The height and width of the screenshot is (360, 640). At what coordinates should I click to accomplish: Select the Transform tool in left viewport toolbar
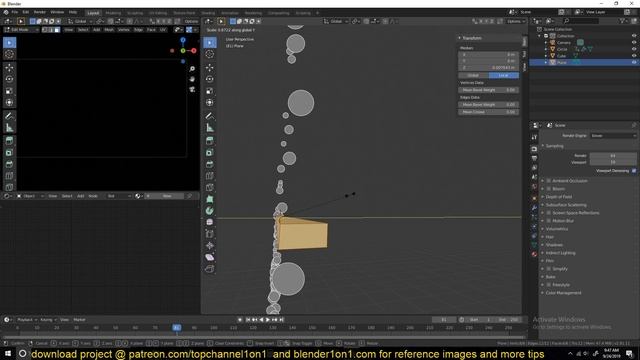tap(9, 102)
